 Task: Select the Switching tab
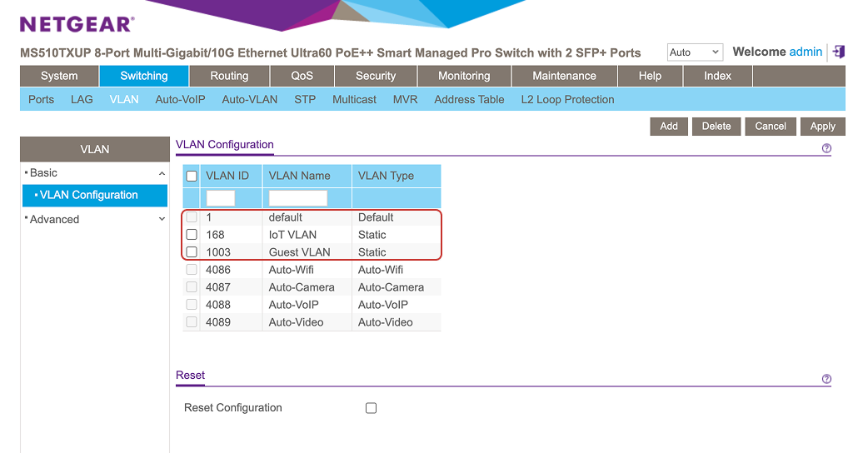[x=144, y=76]
